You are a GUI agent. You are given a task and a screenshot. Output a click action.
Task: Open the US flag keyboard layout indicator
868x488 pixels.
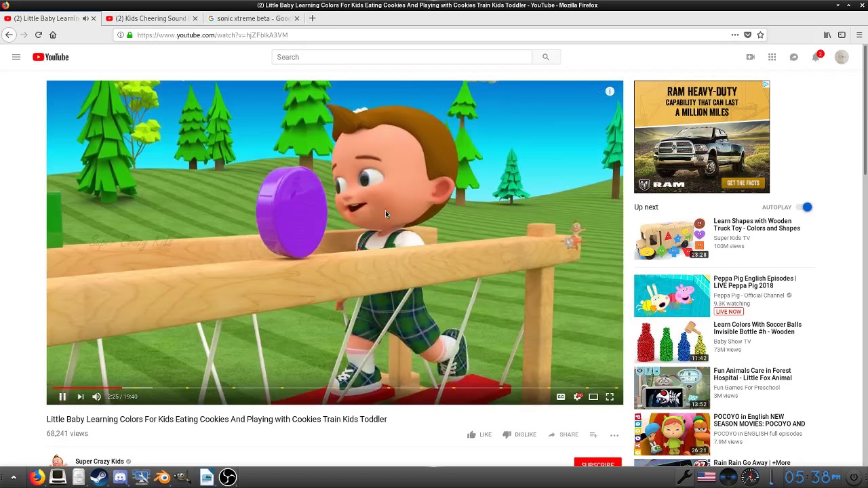coord(706,477)
